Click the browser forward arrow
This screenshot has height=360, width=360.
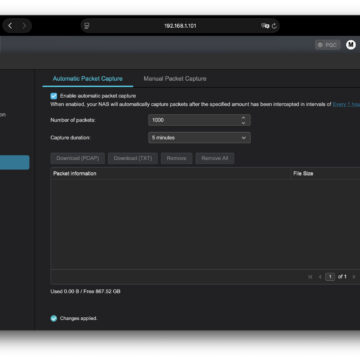coord(24,26)
